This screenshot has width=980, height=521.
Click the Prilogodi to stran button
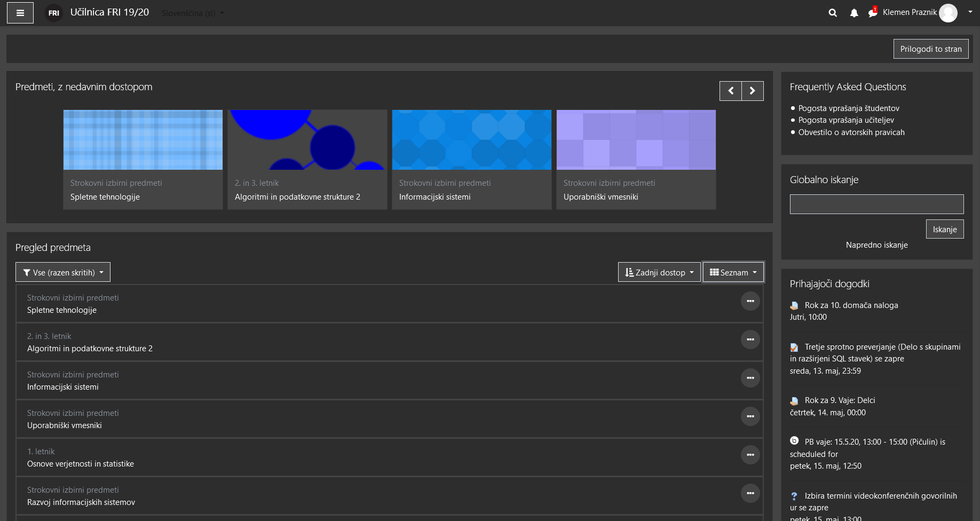[x=931, y=49]
